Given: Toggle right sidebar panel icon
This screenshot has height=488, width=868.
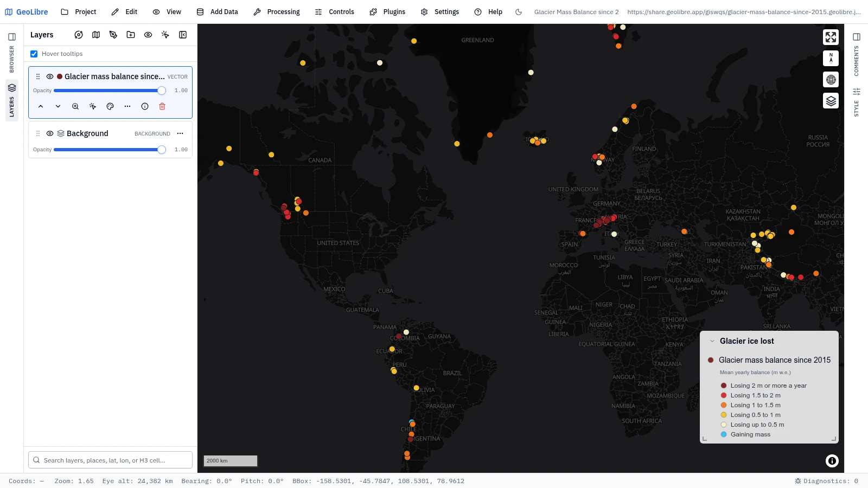Looking at the screenshot, I should point(857,37).
